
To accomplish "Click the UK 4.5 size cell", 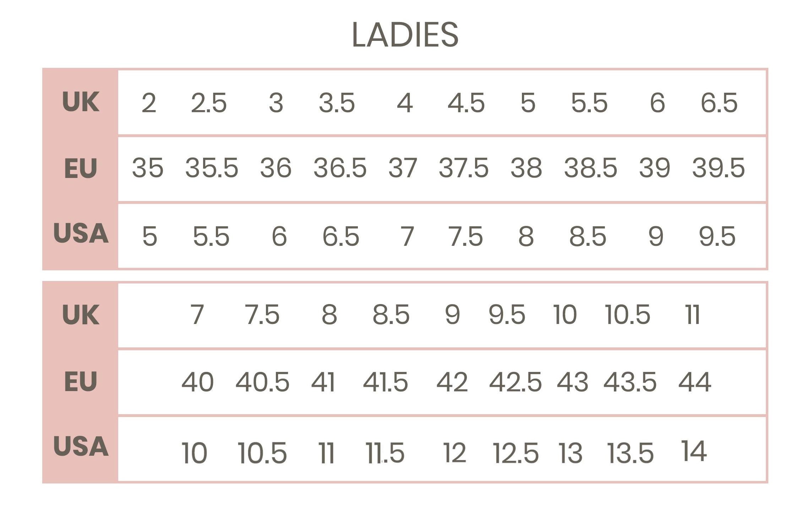I will click(466, 103).
